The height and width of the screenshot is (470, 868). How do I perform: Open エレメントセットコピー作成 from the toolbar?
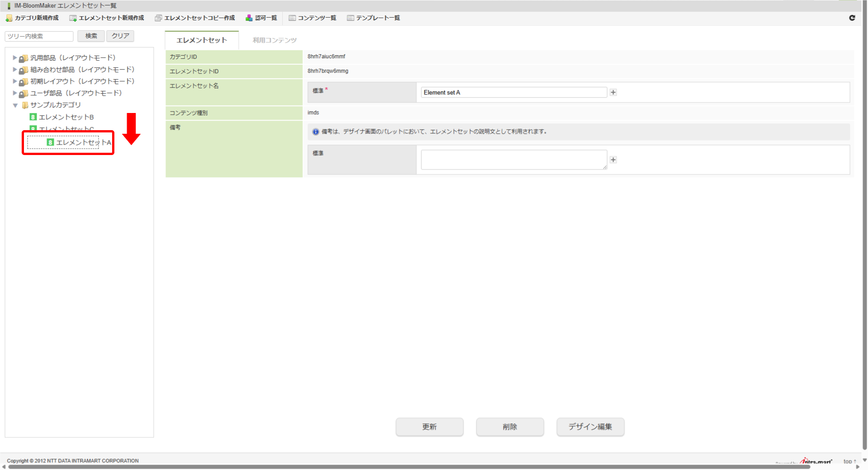point(195,18)
